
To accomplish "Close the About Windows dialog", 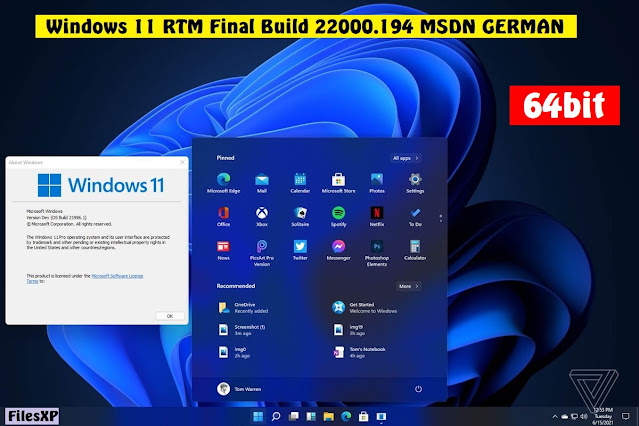I will tap(183, 162).
